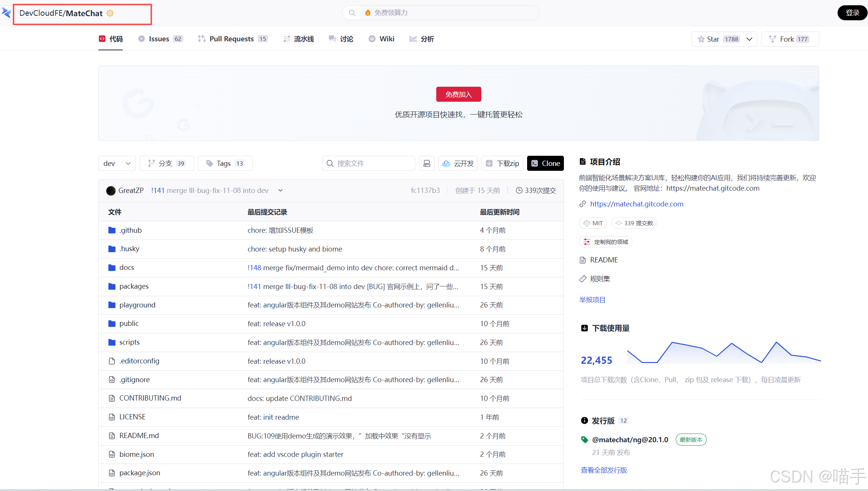The width and height of the screenshot is (868, 491).
Task: Switch to the Issues tab
Action: (x=159, y=39)
